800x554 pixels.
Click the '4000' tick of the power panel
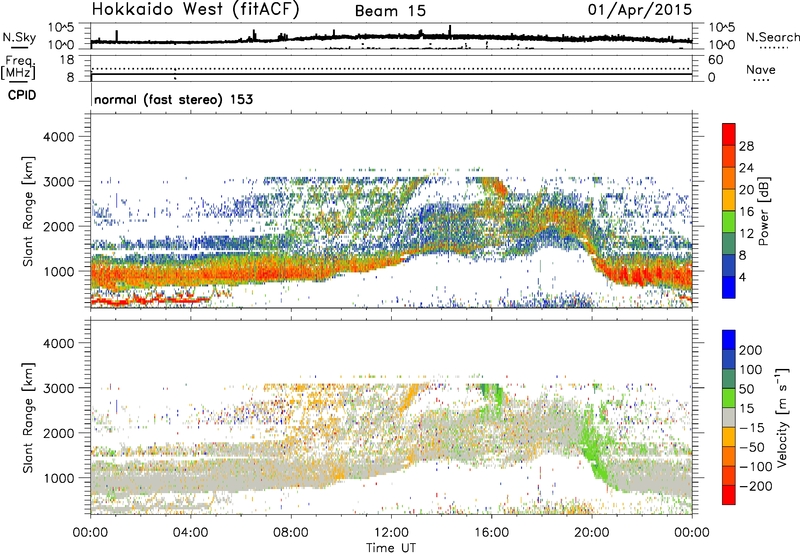58,137
